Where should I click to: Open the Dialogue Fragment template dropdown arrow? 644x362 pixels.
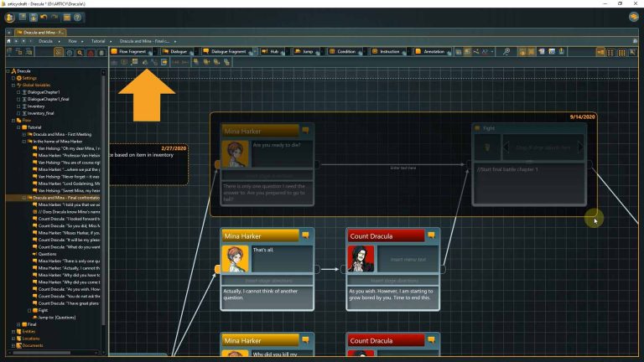[x=255, y=51]
